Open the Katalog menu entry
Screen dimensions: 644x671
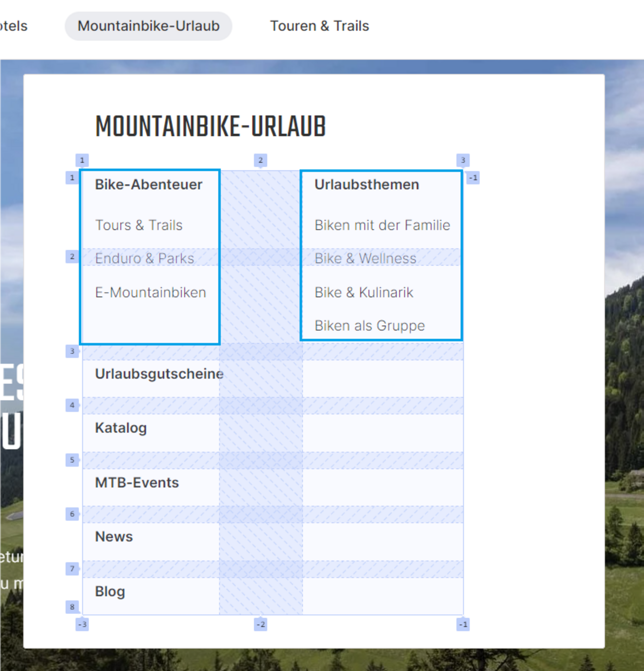pos(121,428)
